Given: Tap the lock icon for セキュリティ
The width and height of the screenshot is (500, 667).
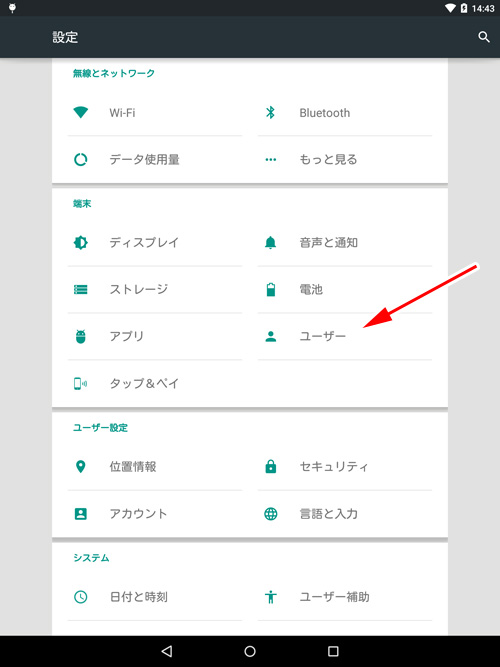Looking at the screenshot, I should tap(271, 467).
